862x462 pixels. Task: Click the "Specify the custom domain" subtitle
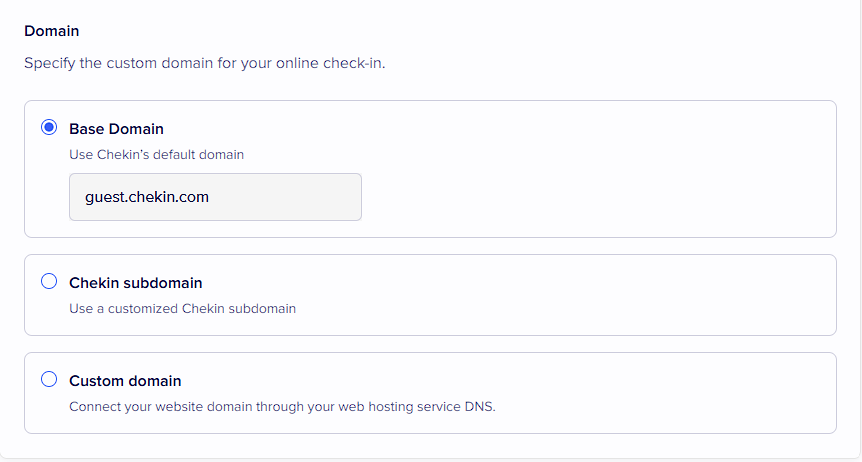[x=204, y=63]
